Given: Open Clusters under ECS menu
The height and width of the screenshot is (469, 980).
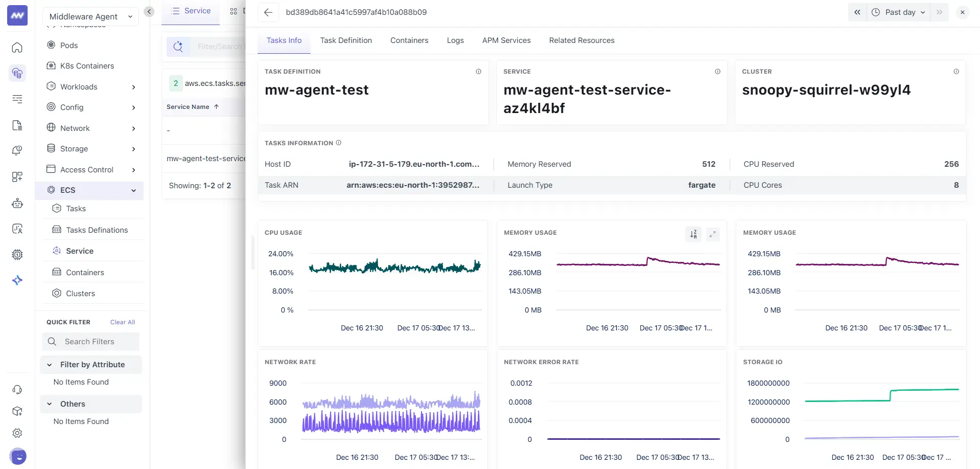Looking at the screenshot, I should [80, 293].
